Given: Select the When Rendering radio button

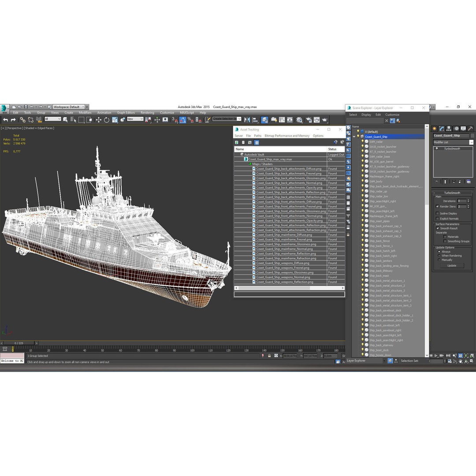Looking at the screenshot, I should point(439,256).
